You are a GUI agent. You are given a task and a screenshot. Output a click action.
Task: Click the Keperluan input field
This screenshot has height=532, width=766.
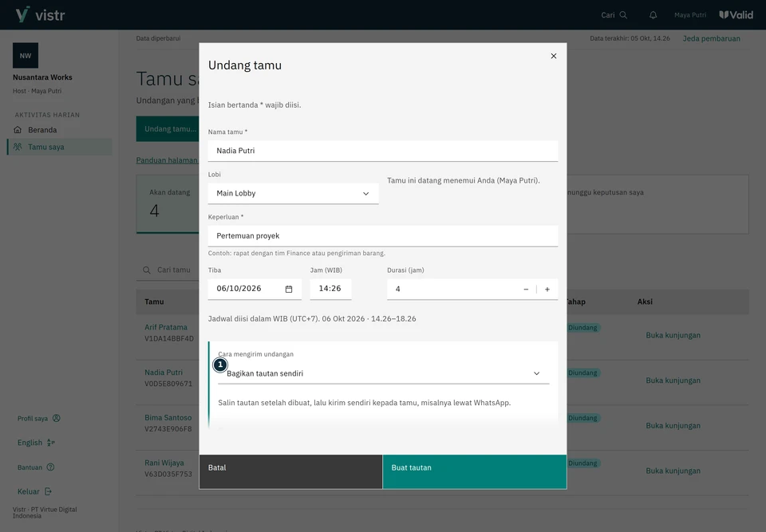pyautogui.click(x=383, y=236)
